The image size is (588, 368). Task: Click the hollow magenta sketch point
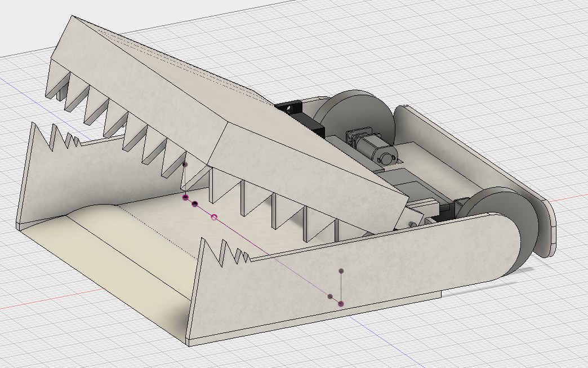tap(214, 217)
